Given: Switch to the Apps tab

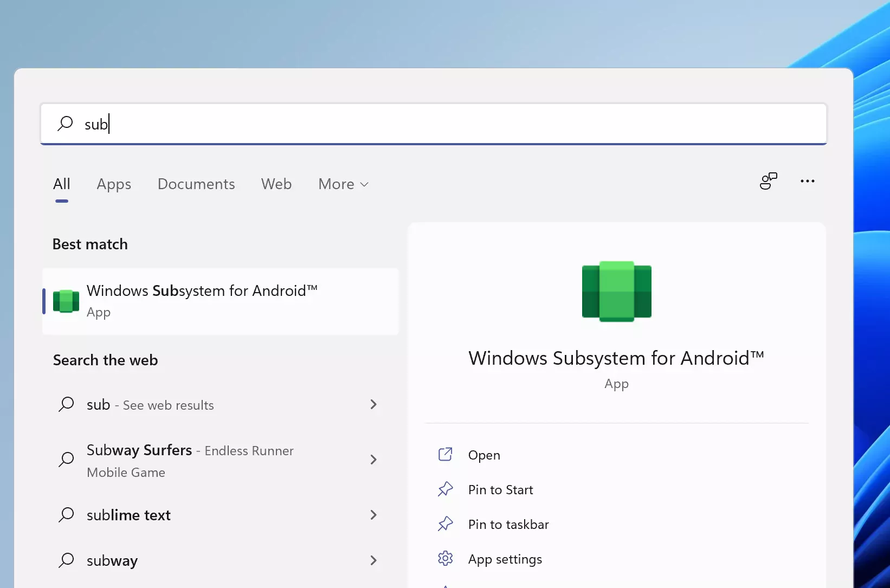Looking at the screenshot, I should (114, 184).
